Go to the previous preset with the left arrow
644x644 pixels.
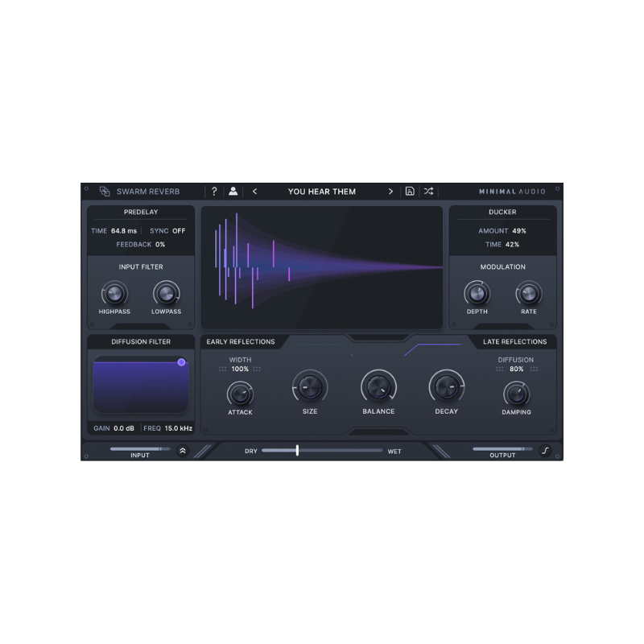255,191
